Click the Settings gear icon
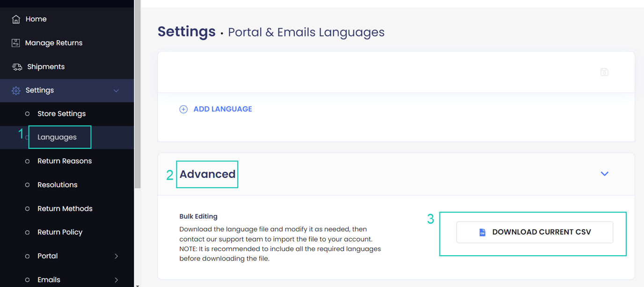 16,91
